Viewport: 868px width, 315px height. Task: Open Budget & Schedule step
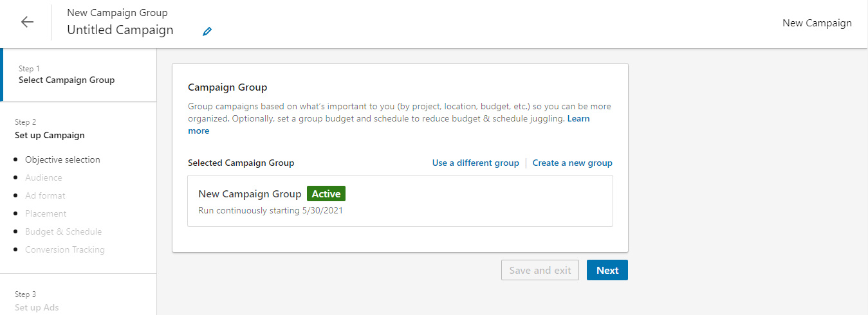[63, 231]
